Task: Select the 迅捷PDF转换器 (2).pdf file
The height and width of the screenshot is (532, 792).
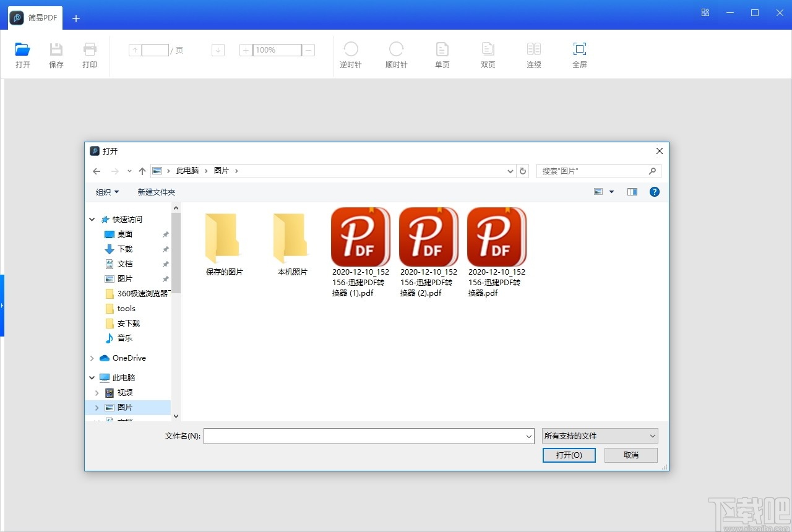Action: click(x=429, y=252)
